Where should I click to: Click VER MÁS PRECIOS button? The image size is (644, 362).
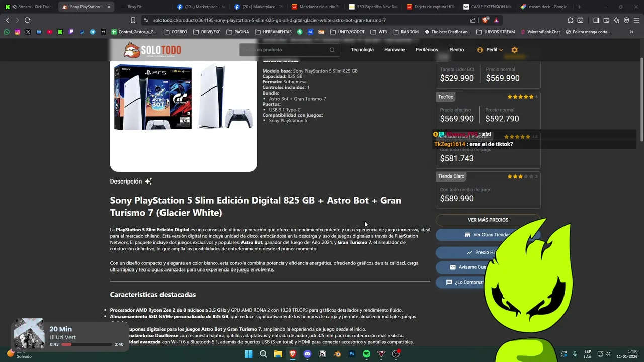[x=488, y=220]
